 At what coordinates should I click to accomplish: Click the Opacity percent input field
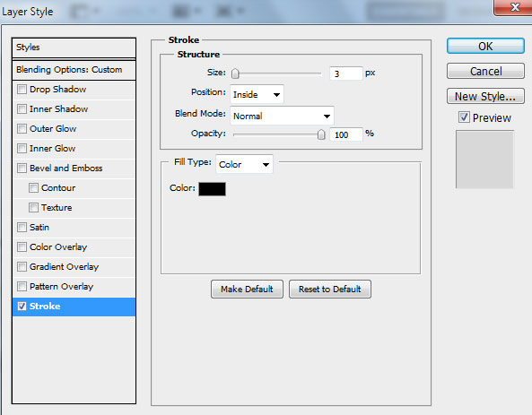point(345,134)
